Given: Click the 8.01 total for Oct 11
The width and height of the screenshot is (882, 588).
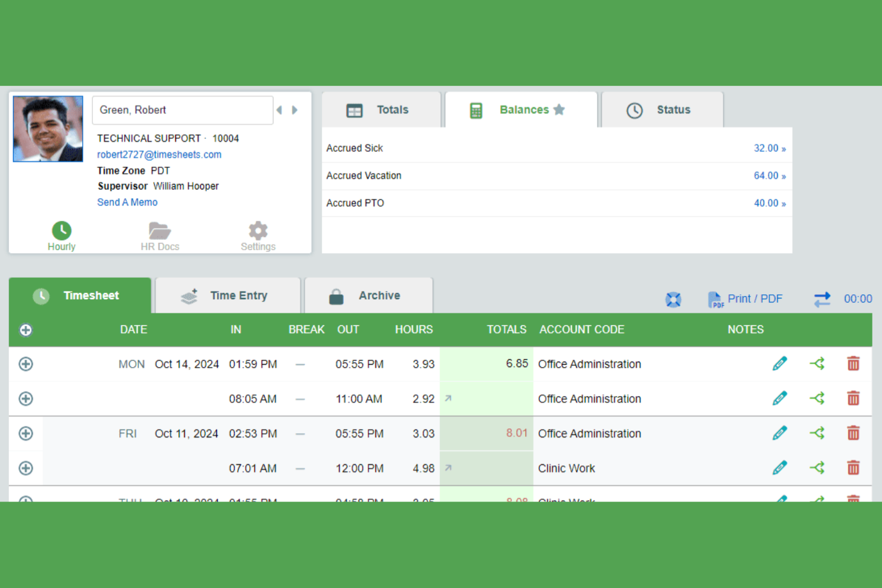Looking at the screenshot, I should (x=517, y=433).
